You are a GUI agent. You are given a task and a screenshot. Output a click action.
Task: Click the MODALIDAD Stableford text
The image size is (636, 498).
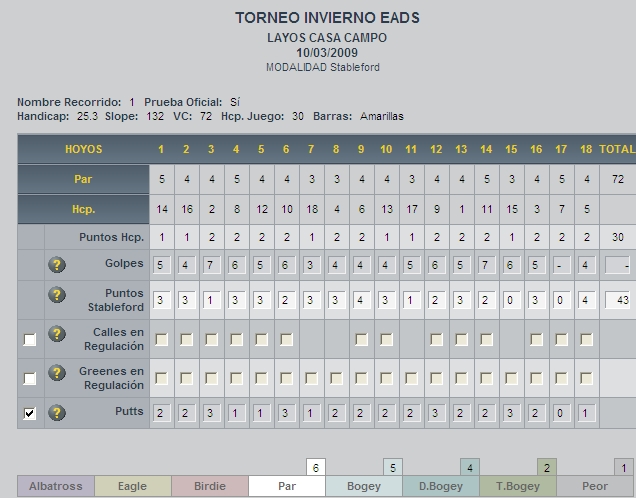(323, 67)
